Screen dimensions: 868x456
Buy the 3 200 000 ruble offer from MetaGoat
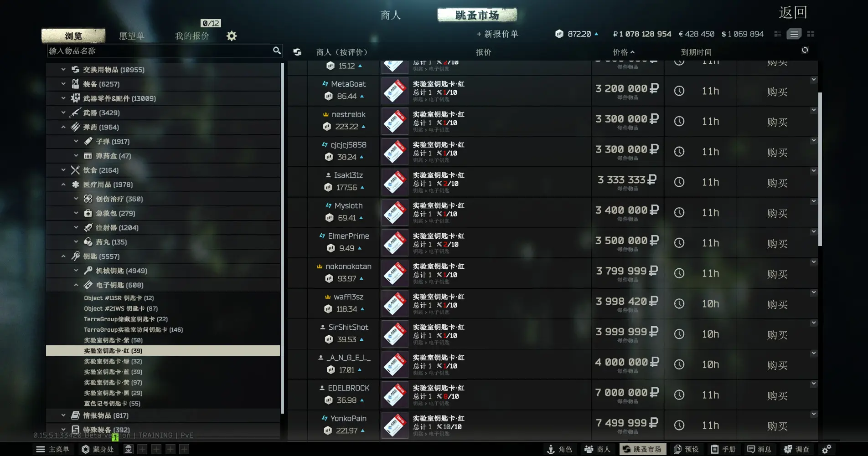click(777, 92)
